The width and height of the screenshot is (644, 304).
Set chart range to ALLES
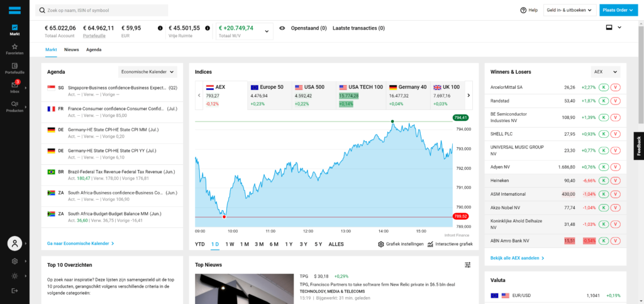(336, 244)
